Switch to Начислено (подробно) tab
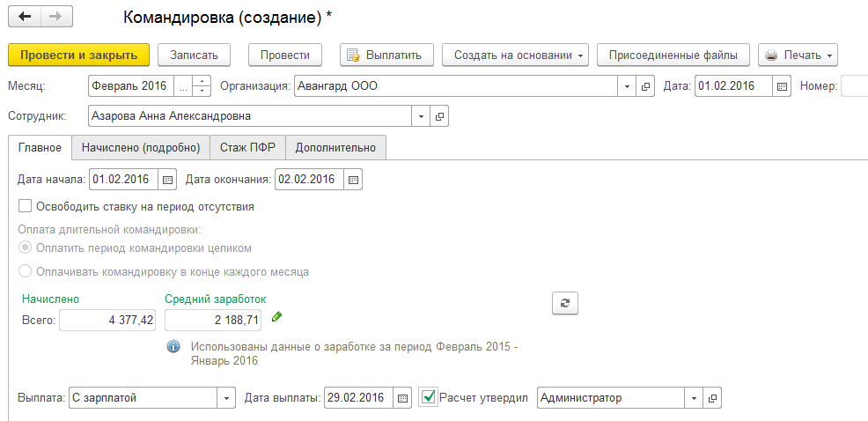 point(141,148)
